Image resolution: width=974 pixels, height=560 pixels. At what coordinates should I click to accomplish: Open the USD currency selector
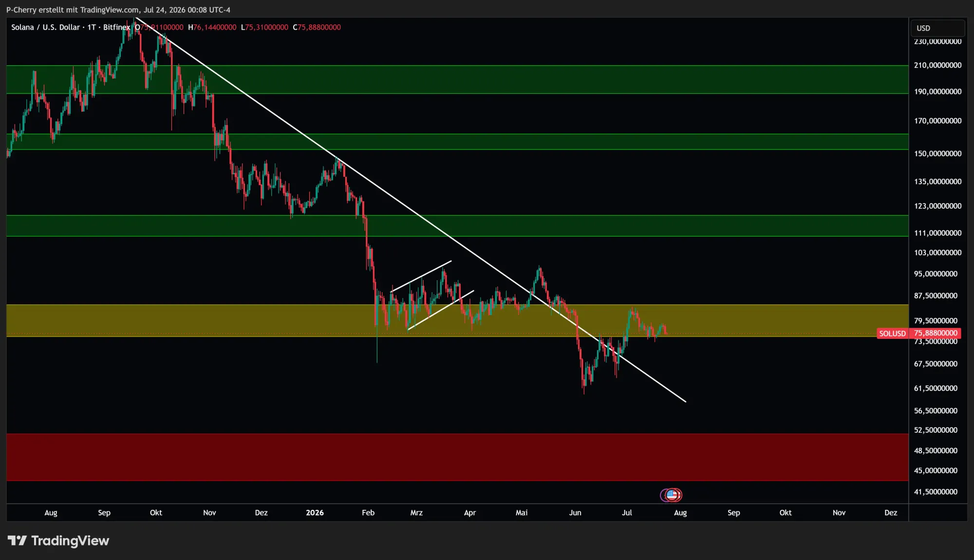click(x=937, y=28)
